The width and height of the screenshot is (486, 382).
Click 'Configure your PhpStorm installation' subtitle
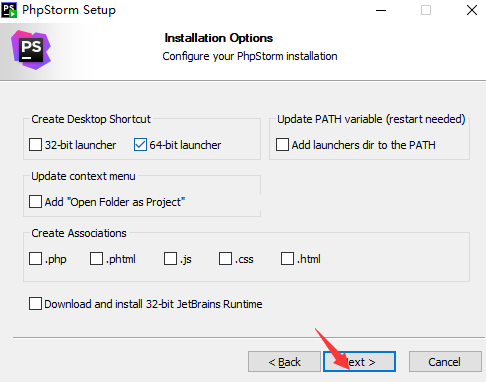coord(250,56)
